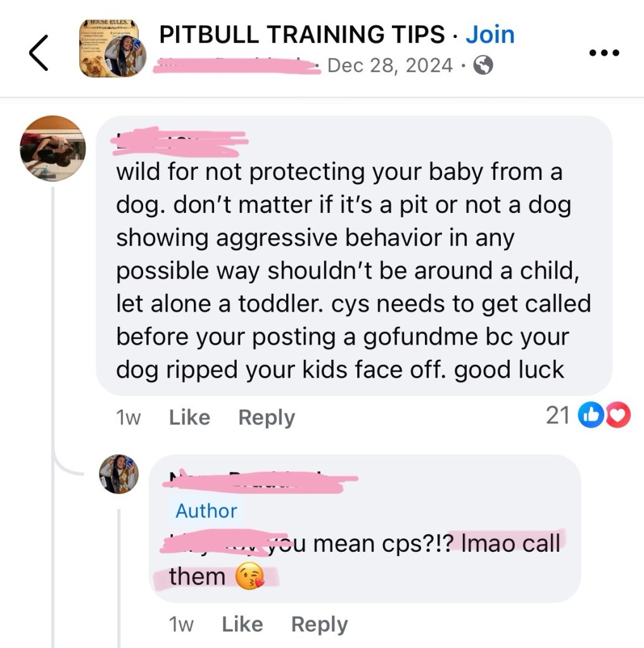The width and height of the screenshot is (644, 648).
Task: Open the Dec 28, 2024 post date
Action: (x=390, y=65)
